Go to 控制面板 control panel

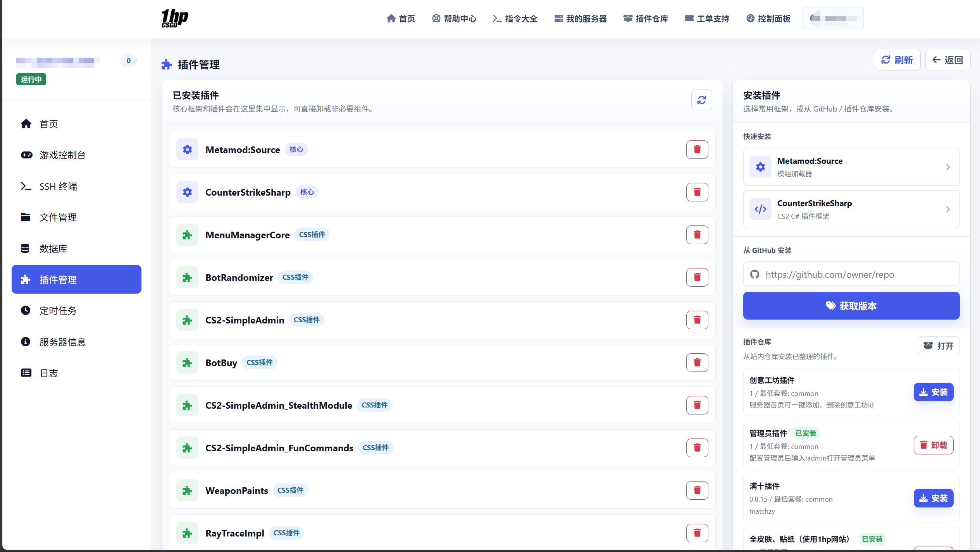[768, 19]
